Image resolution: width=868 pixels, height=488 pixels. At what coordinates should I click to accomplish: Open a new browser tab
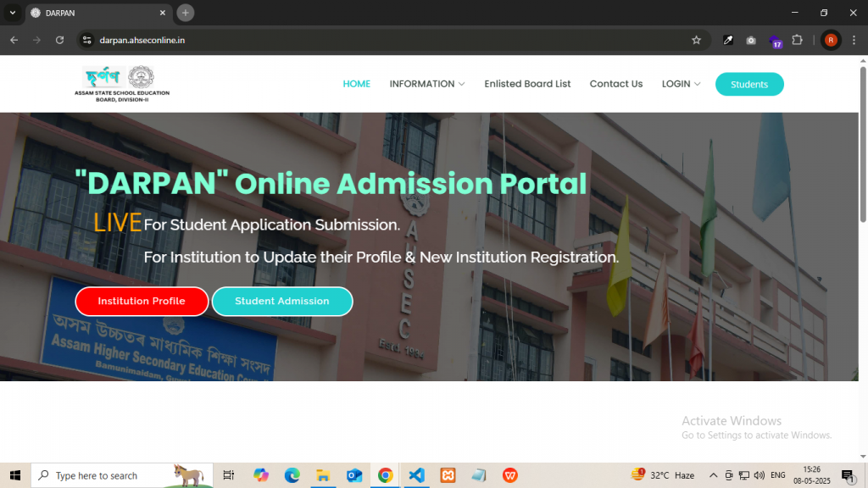186,13
